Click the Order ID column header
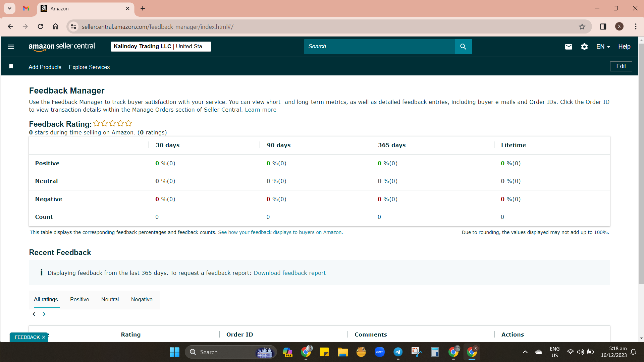Viewport: 644px width, 362px height. click(x=239, y=335)
